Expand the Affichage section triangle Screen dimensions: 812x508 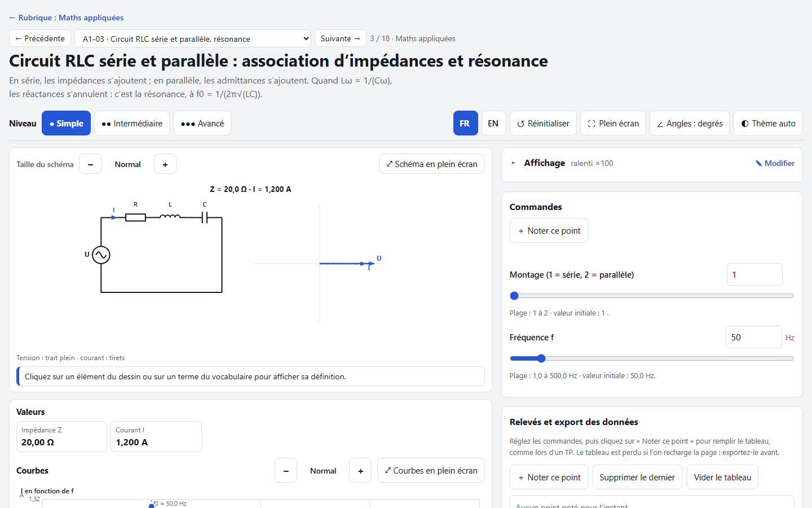pyautogui.click(x=513, y=163)
